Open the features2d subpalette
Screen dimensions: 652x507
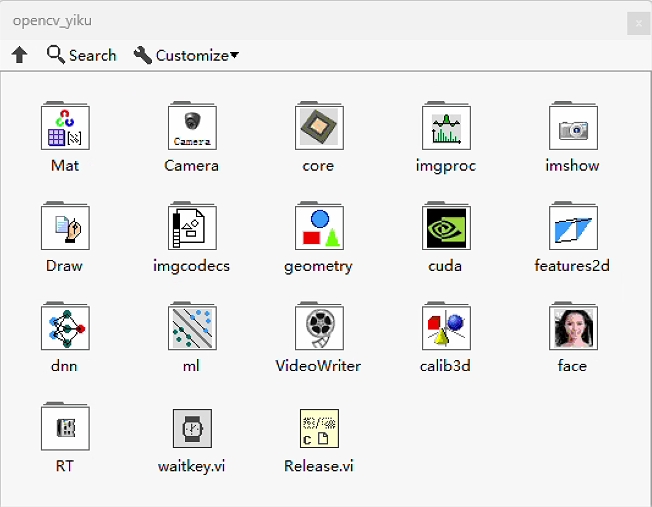[x=573, y=227]
